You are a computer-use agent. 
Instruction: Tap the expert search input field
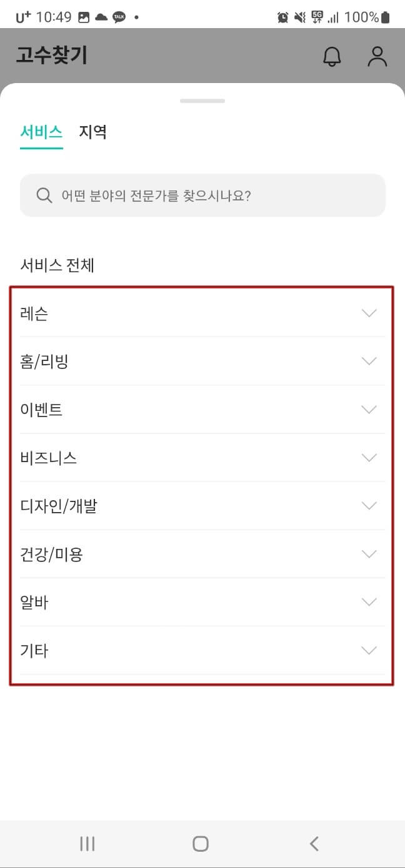pos(202,195)
